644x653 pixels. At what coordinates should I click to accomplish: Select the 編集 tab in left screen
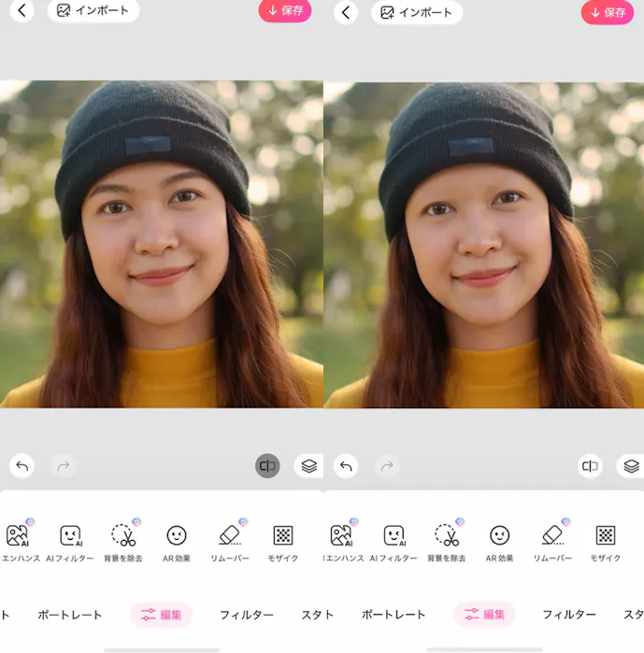(x=161, y=615)
